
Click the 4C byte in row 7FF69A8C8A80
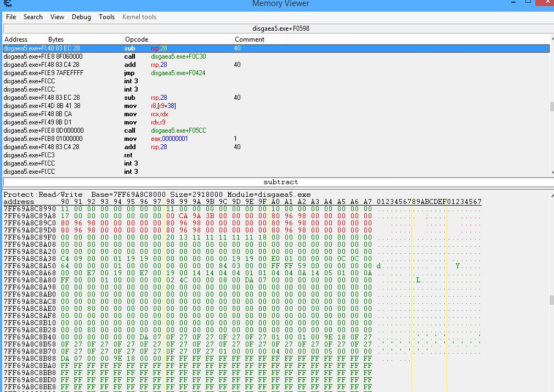click(183, 280)
